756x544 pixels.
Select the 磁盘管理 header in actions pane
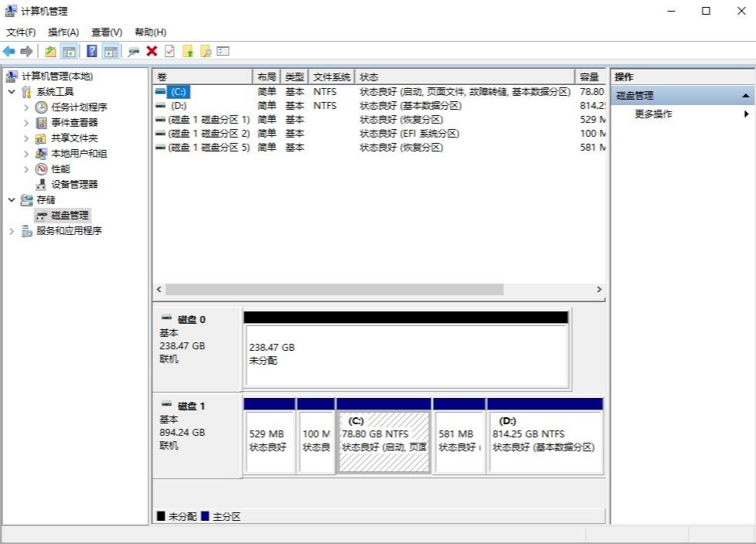(683, 96)
